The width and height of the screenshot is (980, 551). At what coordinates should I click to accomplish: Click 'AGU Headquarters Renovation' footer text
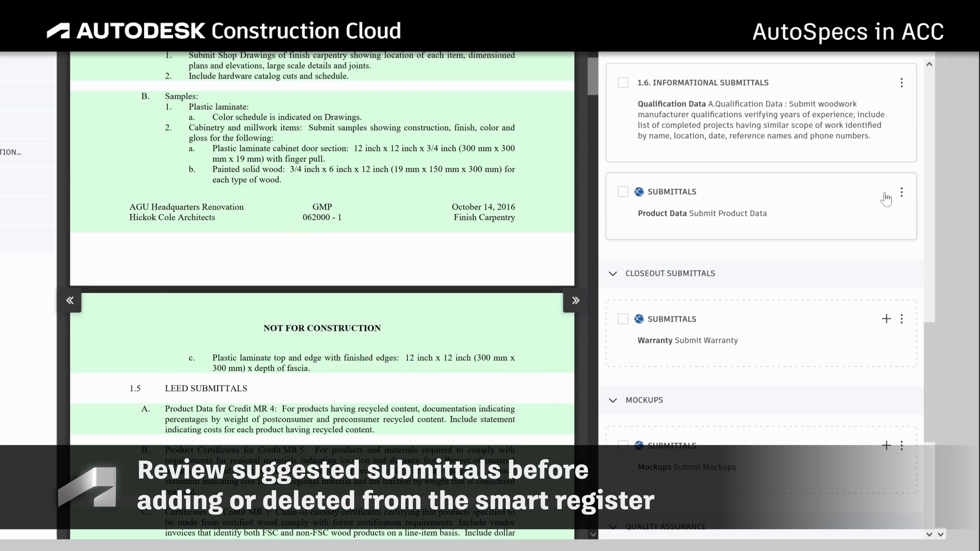[186, 207]
